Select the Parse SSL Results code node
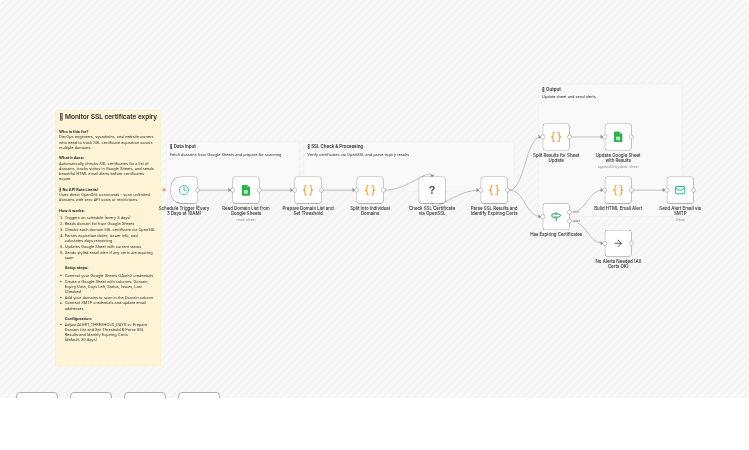This screenshot has width=749, height=450. (494, 190)
